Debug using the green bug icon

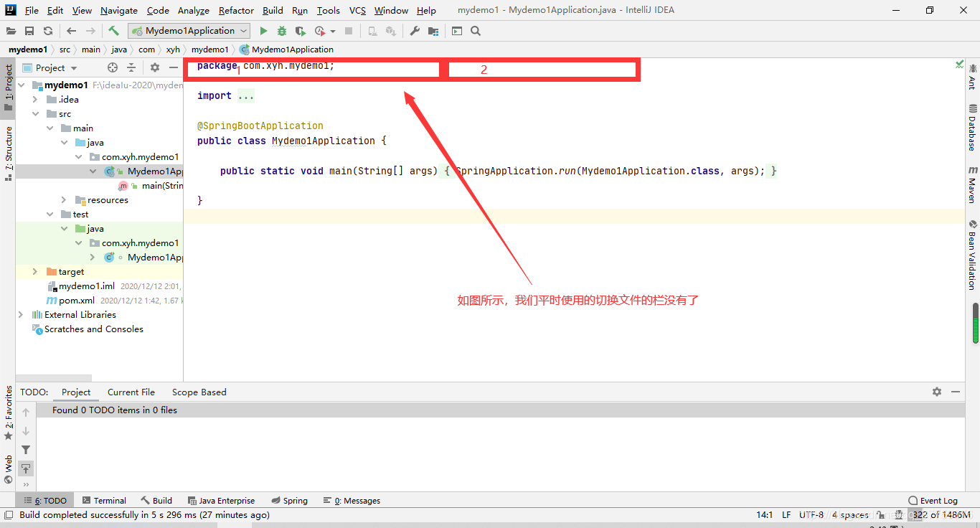(282, 31)
